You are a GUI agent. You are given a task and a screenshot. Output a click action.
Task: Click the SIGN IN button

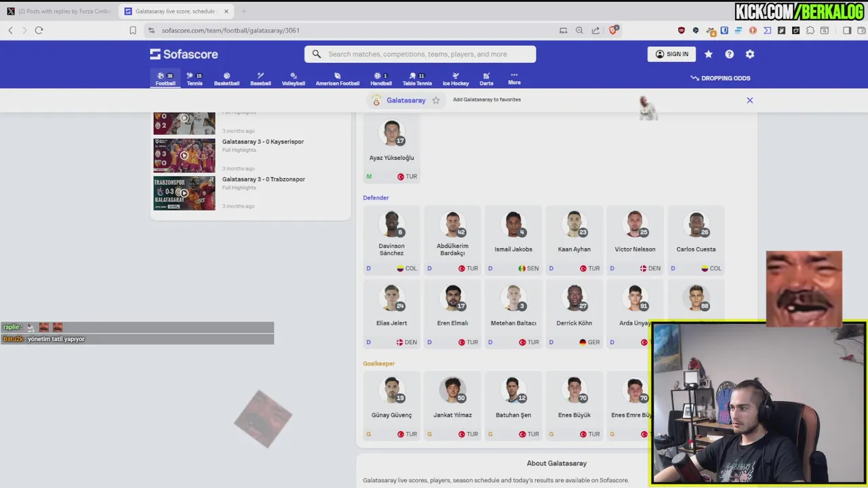tap(672, 54)
